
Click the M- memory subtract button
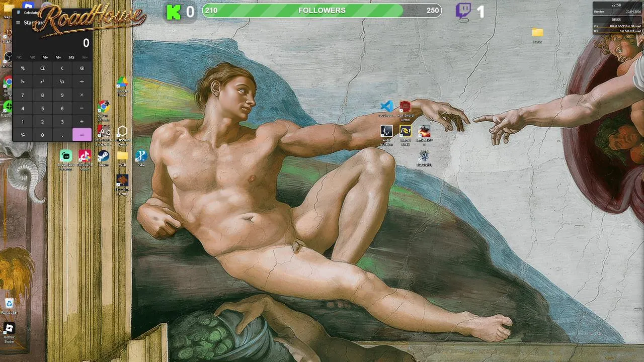58,57
